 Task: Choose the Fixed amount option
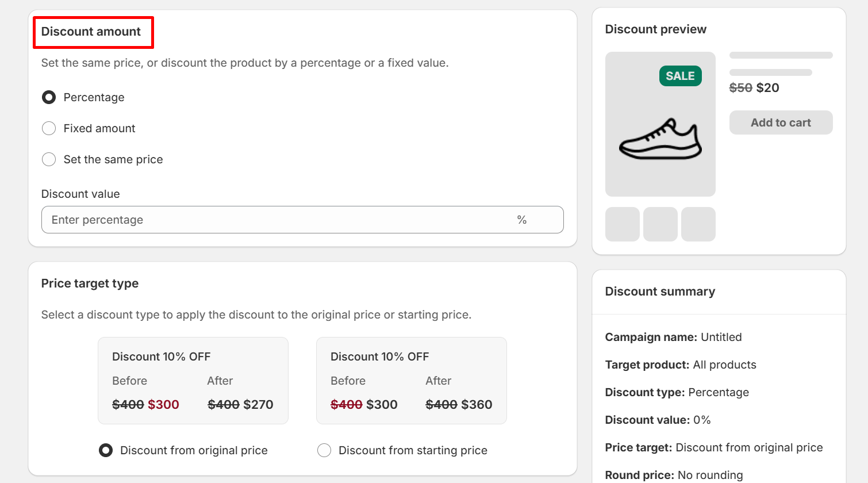[x=49, y=128]
